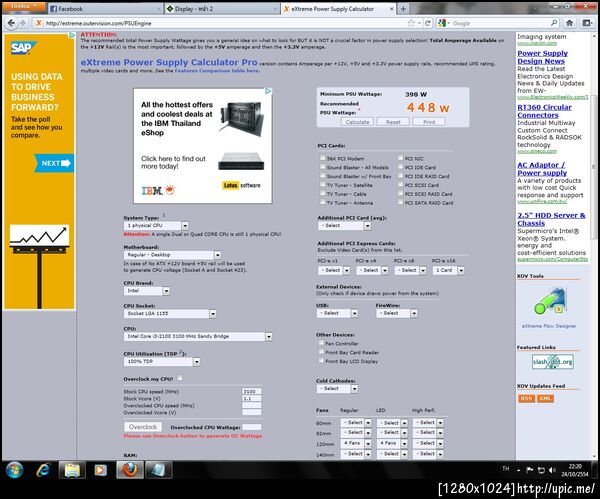Click the orange RSS feed button
The height and width of the screenshot is (499, 600).
(526, 398)
